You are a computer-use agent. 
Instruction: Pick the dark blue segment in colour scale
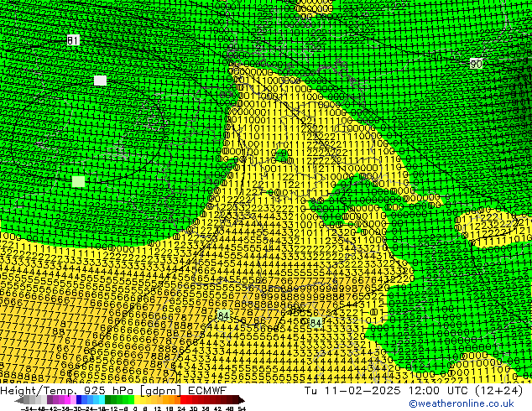coord(79,400)
